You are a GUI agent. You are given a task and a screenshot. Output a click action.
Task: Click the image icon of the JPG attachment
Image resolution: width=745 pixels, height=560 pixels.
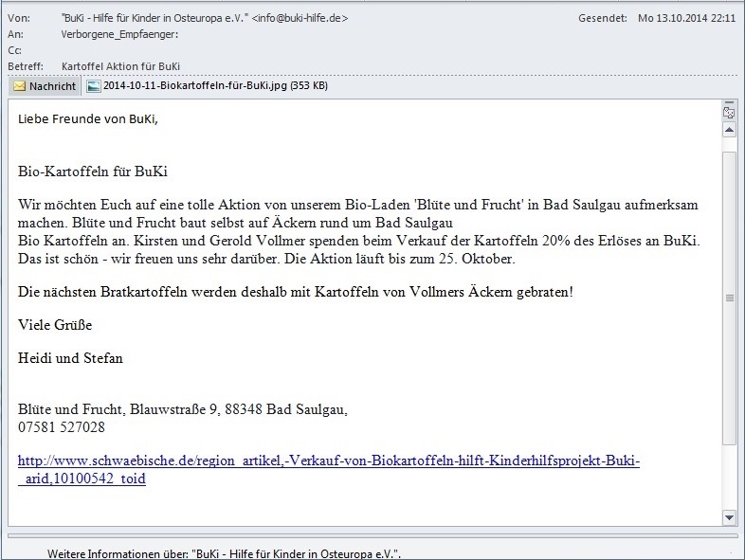[93, 86]
